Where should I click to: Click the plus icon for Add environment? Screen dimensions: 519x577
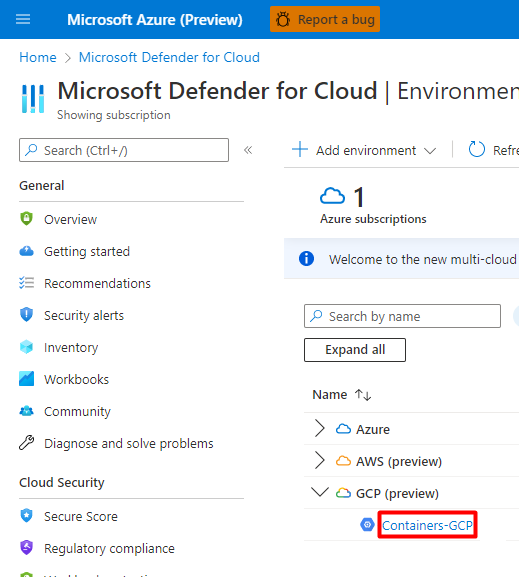[x=300, y=149]
